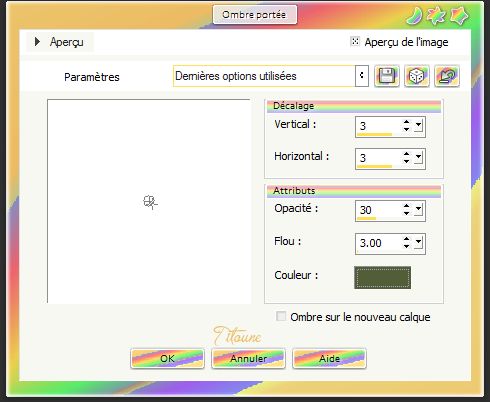490x402 pixels.
Task: Open the Paramètres presets dropdown
Action: [x=362, y=76]
